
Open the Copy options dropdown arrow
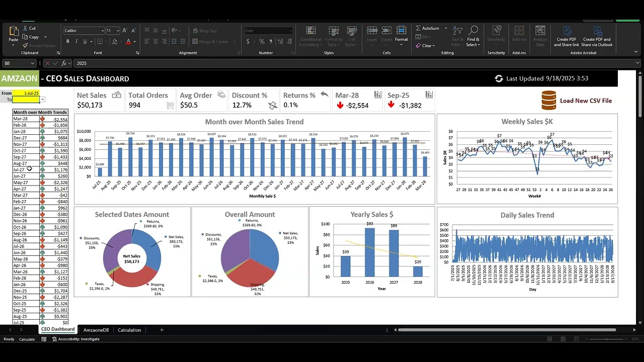tap(45, 37)
